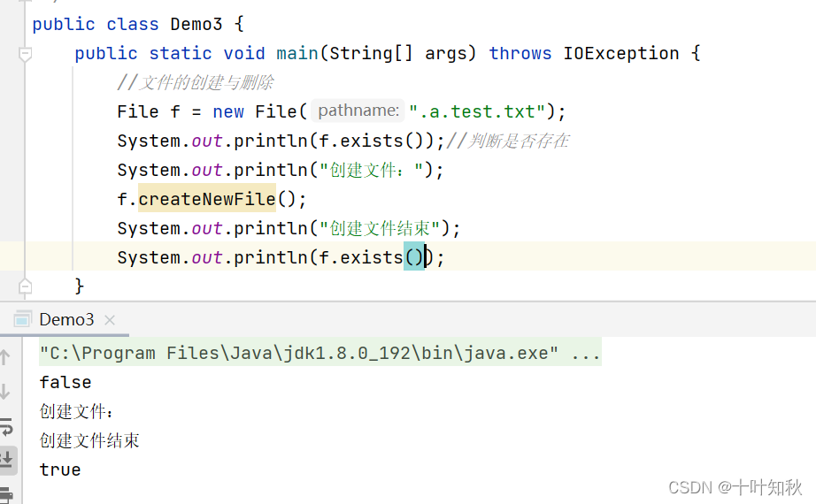Click the string "创建文件结束" in the code
This screenshot has height=504, width=816.
[x=380, y=228]
